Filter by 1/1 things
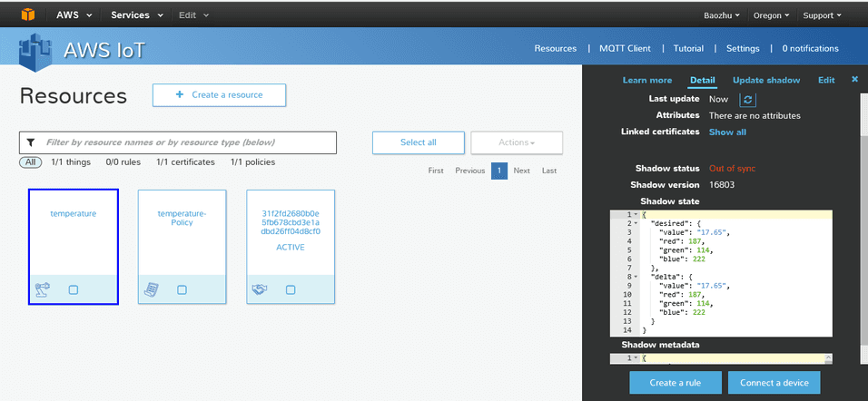Screen dimensions: 868x401 [x=71, y=162]
